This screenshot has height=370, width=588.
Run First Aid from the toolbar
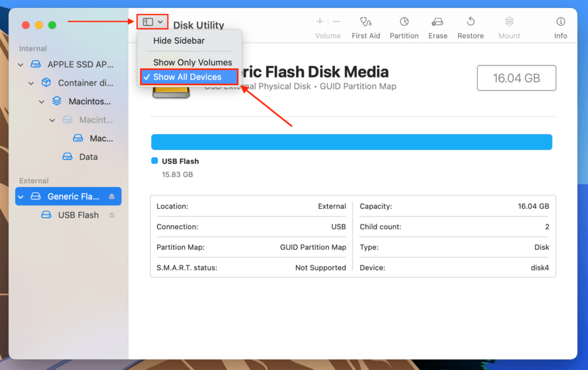click(x=365, y=28)
